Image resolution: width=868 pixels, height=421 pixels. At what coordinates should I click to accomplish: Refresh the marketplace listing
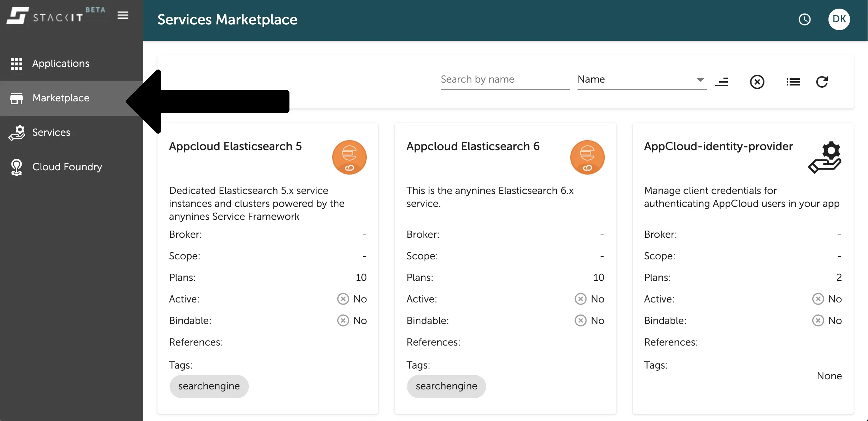(x=823, y=82)
